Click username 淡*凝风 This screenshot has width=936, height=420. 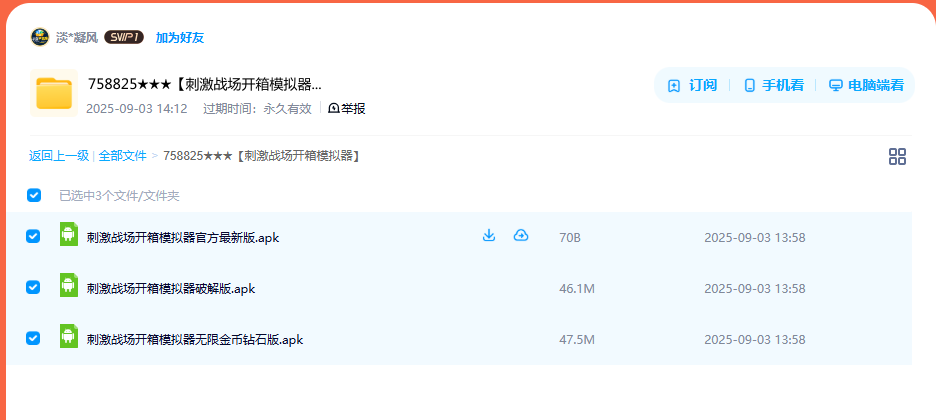(77, 38)
